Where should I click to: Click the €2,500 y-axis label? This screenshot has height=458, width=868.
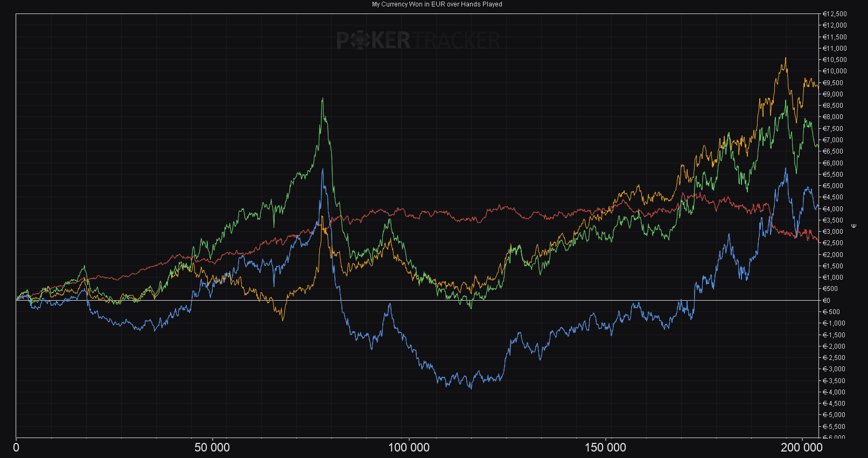click(x=833, y=243)
